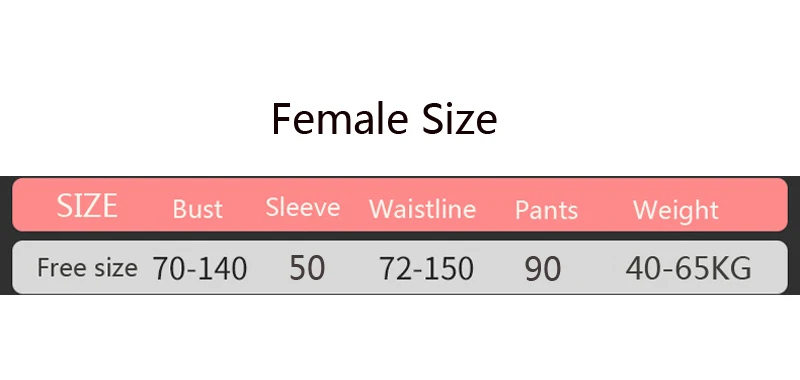Click the word Female in title
This screenshot has height=380, width=800.
tap(339, 118)
